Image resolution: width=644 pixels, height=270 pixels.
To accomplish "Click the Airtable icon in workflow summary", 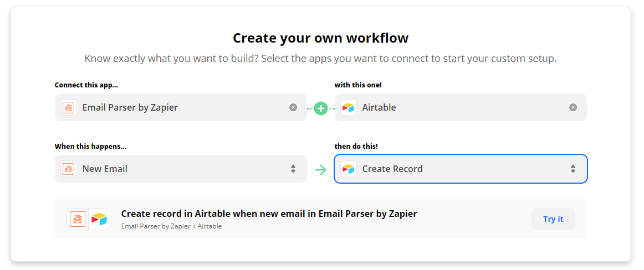I will [x=99, y=219].
